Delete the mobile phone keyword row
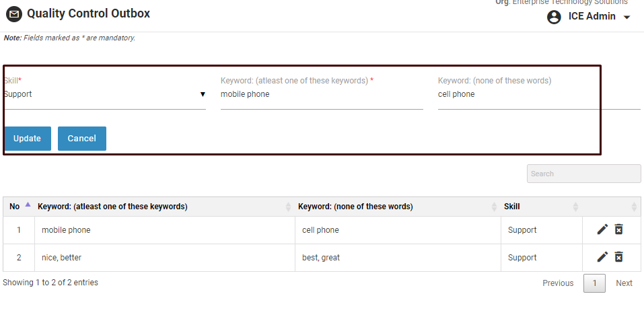Viewport: 644px width, 325px height. tap(619, 229)
